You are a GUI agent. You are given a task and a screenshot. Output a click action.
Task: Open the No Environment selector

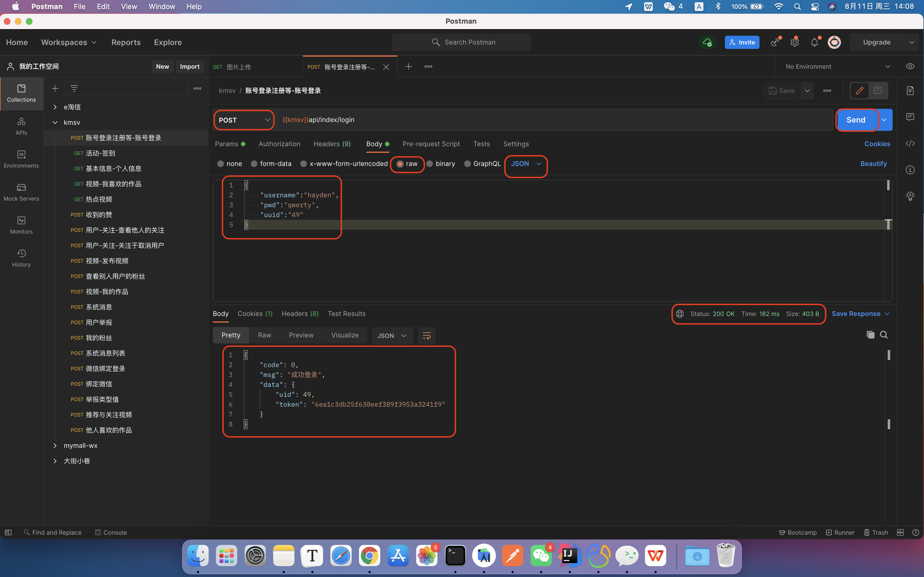pos(837,66)
